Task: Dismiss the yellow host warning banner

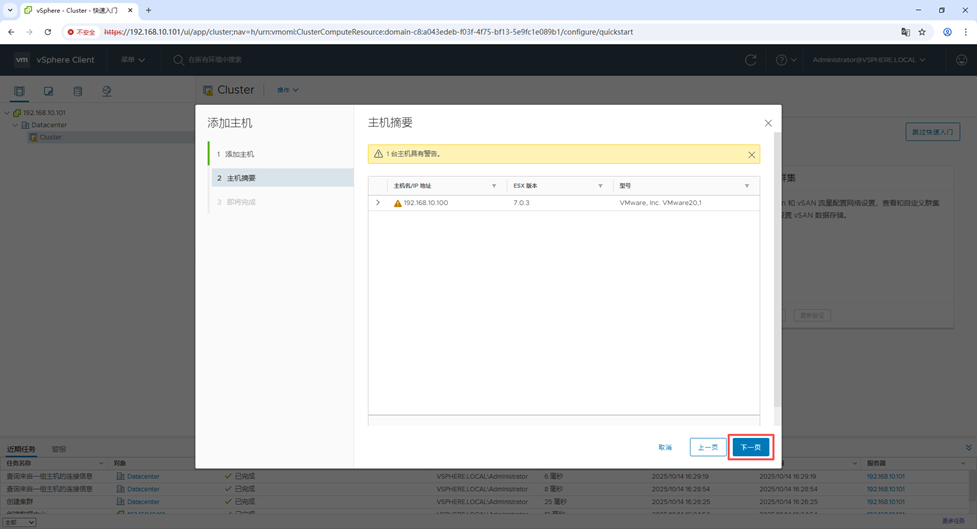Action: coord(751,155)
